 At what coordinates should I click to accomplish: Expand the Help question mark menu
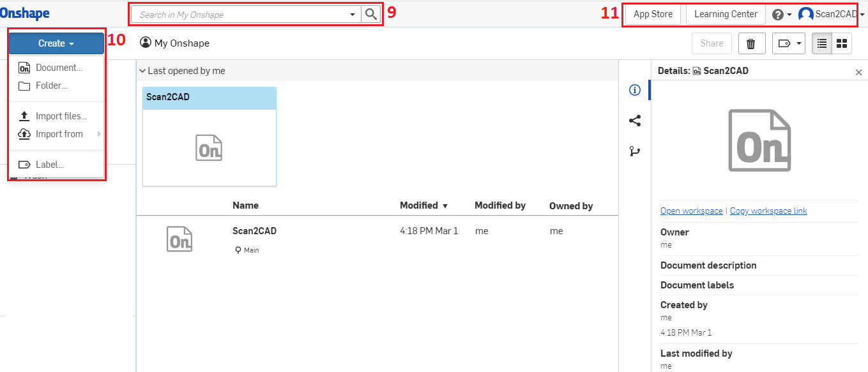tap(781, 14)
